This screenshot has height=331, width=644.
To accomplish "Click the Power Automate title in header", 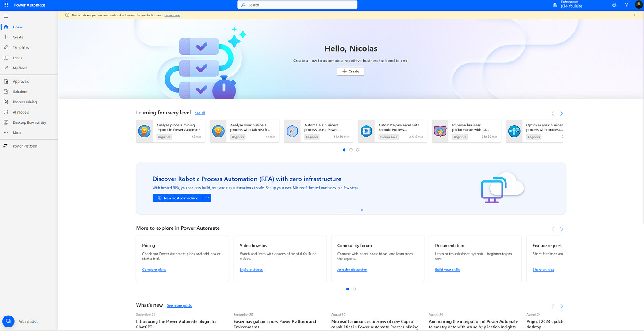I will coord(30,5).
